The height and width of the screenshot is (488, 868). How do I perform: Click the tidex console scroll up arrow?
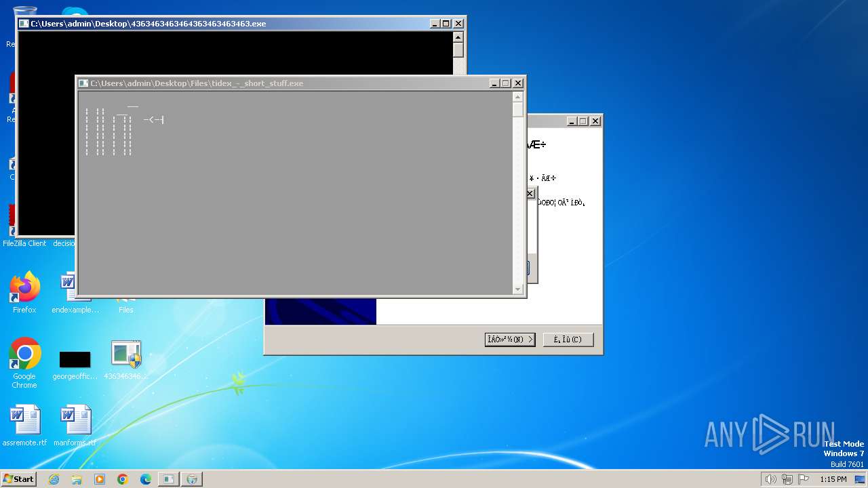pos(518,97)
